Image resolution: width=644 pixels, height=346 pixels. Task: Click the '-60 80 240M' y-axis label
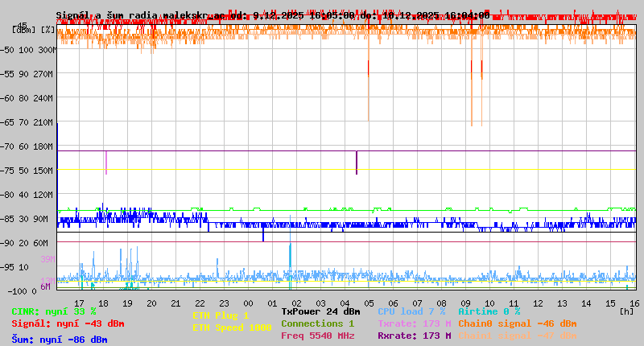(28, 98)
